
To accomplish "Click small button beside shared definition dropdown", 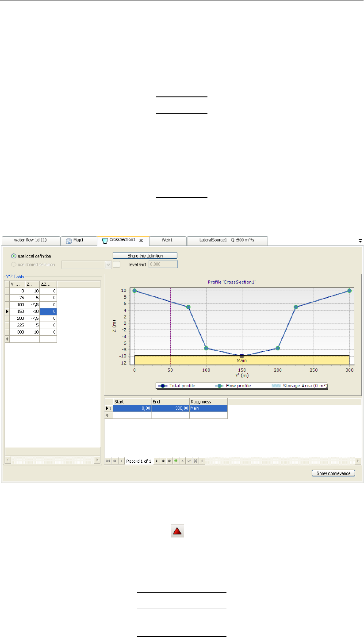I will [x=116, y=265].
